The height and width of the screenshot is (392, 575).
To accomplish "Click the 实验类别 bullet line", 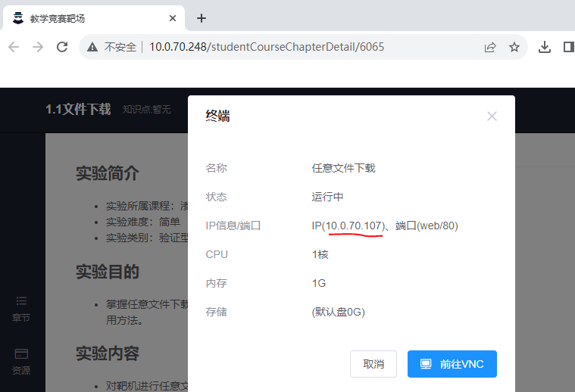I will pos(147,238).
